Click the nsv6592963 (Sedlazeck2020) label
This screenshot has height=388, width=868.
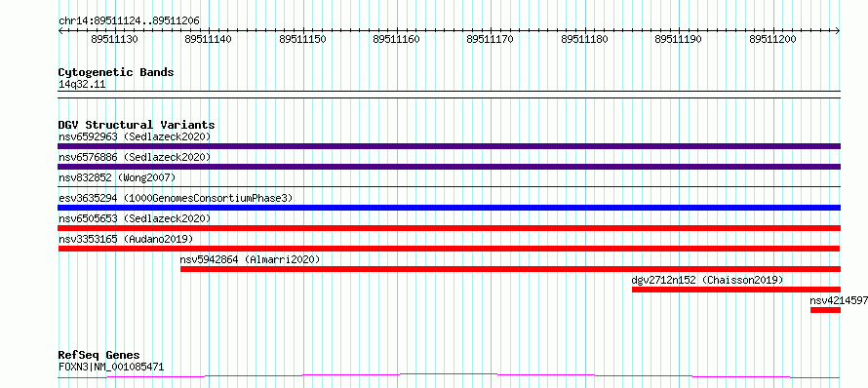click(135, 136)
